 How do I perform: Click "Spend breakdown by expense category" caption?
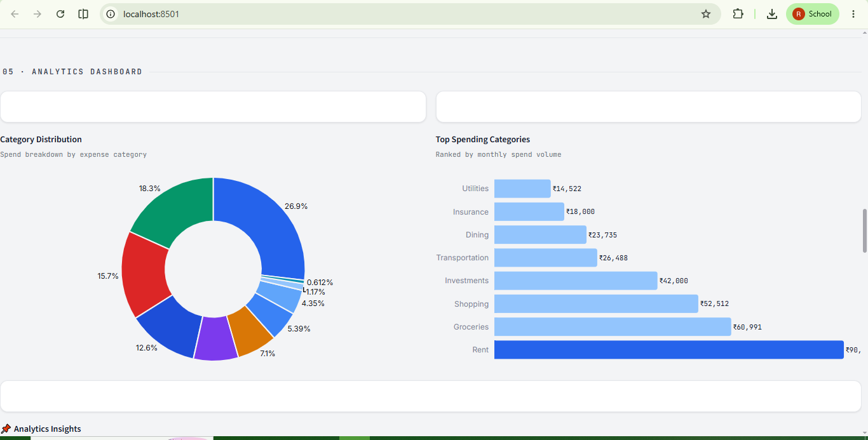coord(73,154)
